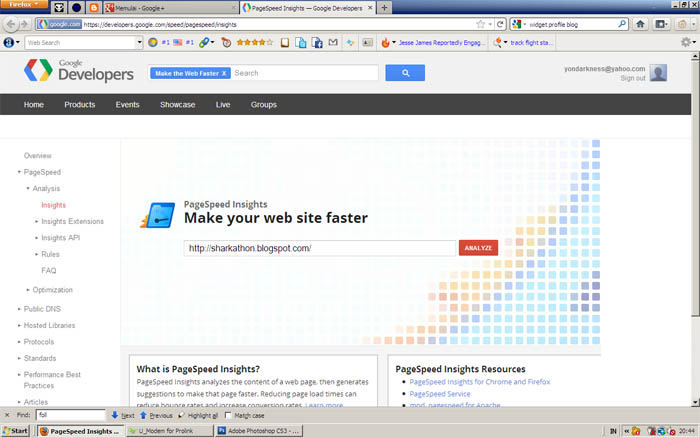Close the Find bar
This screenshot has height=438, width=700.
coord(7,415)
